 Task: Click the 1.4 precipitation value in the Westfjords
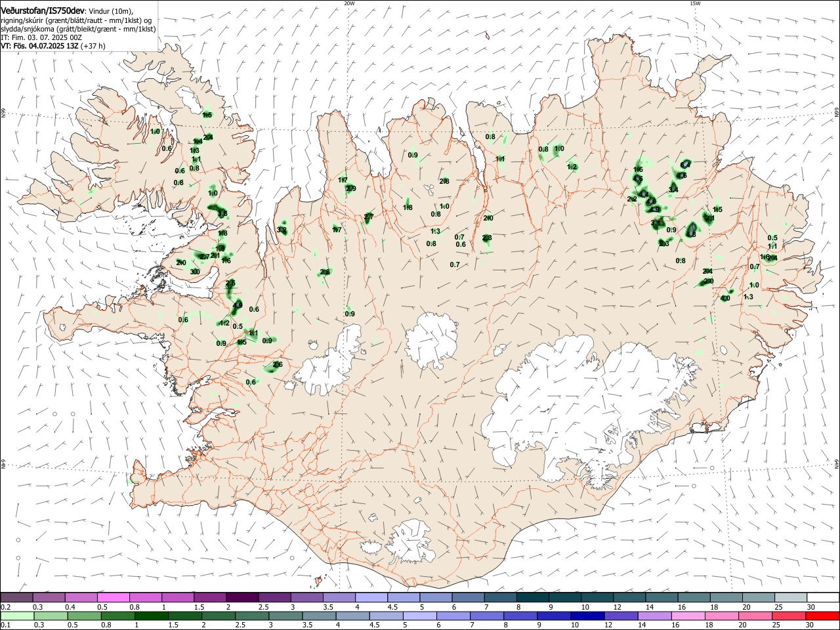click(198, 141)
